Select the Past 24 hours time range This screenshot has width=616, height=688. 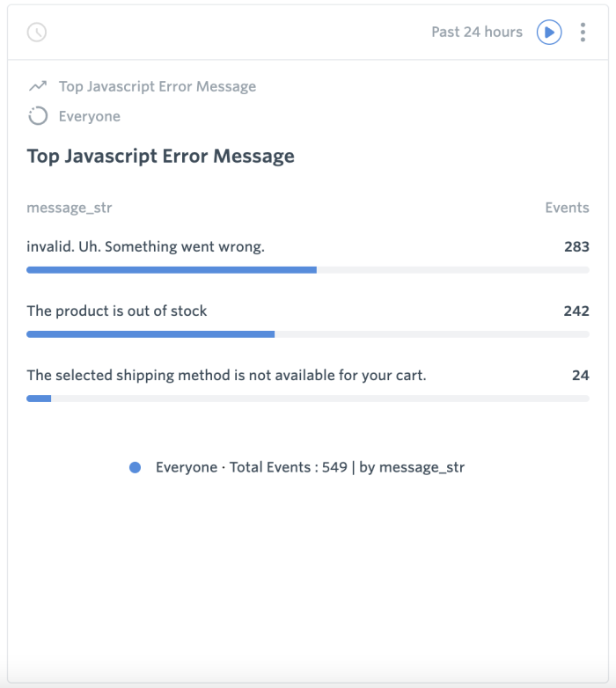477,32
